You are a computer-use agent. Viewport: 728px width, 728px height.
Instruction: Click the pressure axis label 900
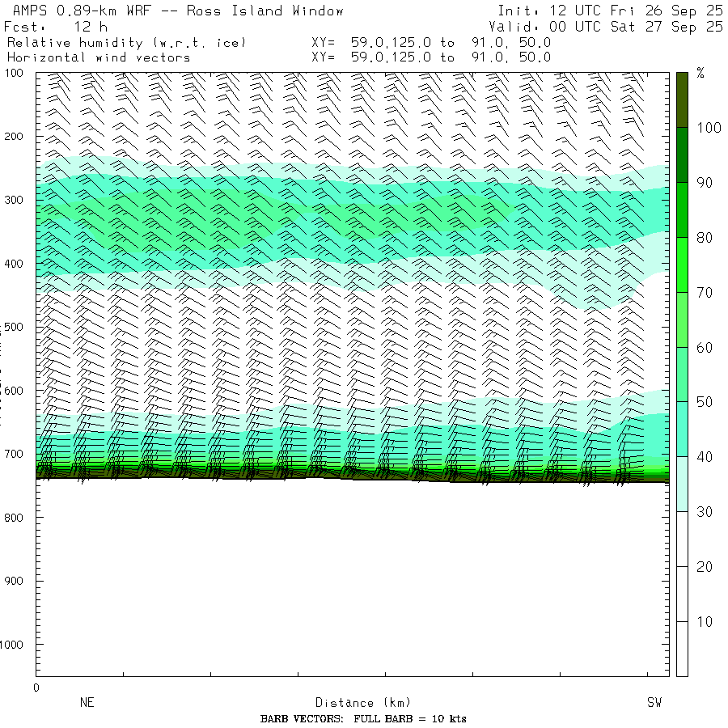pyautogui.click(x=14, y=582)
